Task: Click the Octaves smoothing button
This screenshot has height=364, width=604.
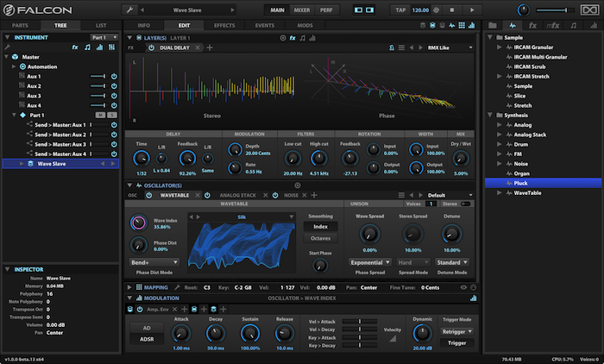Action: pos(320,238)
